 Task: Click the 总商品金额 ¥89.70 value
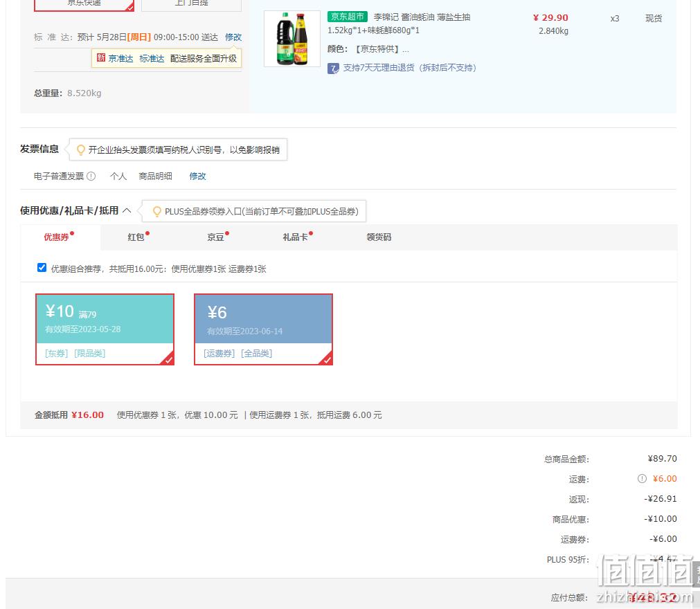click(x=662, y=459)
